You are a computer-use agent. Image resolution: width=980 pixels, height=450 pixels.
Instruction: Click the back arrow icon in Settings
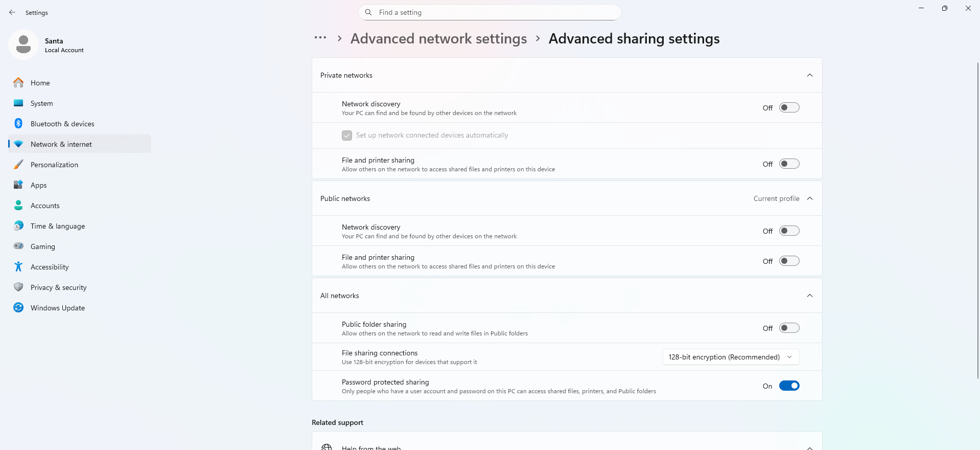pos(12,12)
